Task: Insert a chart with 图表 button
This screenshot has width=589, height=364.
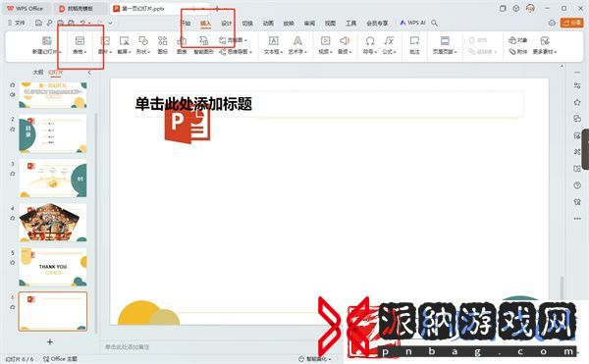Action: tap(182, 45)
